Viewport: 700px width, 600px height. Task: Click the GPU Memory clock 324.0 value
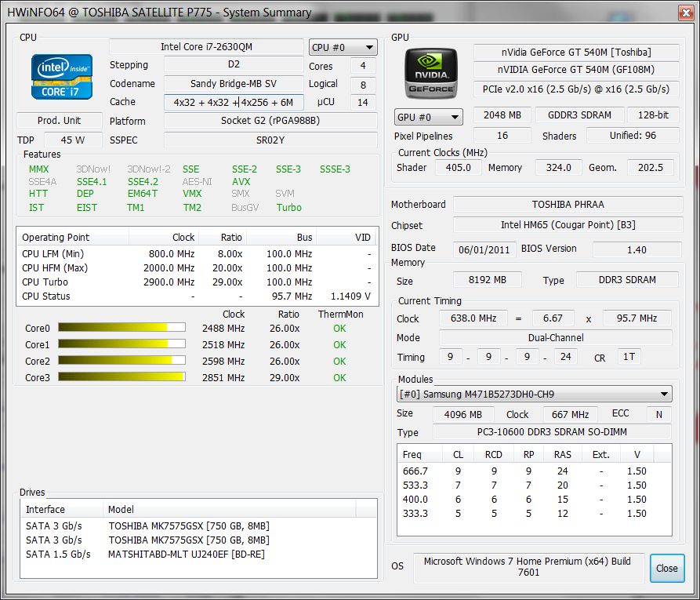pos(558,168)
